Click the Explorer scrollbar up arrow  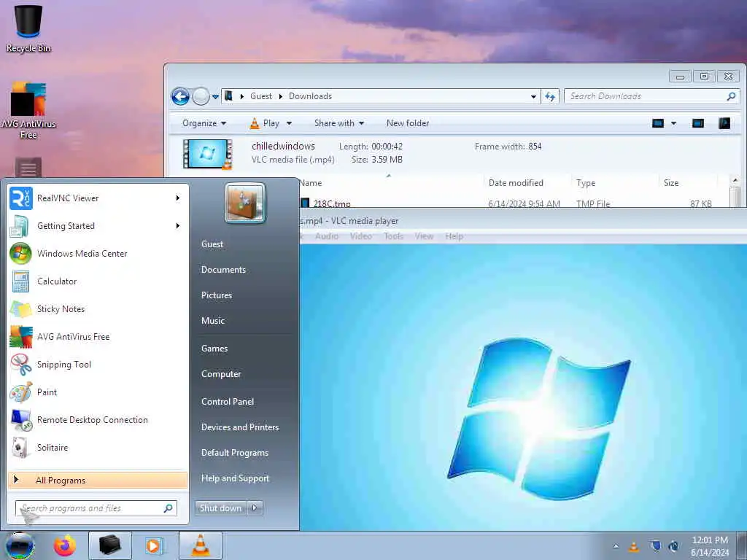735,181
